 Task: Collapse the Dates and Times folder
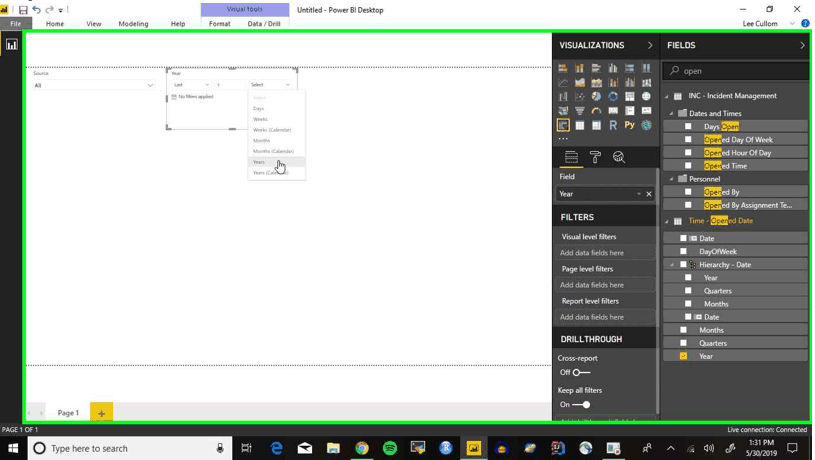click(672, 113)
